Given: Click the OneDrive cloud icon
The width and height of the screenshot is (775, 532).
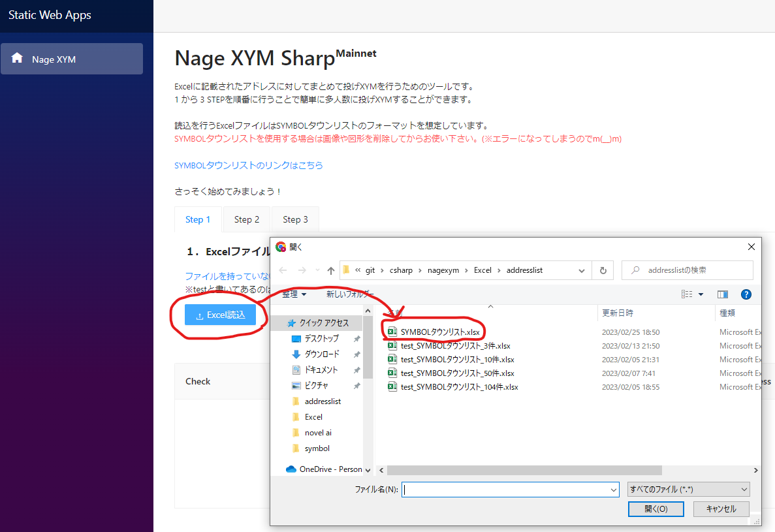Looking at the screenshot, I should (x=291, y=469).
